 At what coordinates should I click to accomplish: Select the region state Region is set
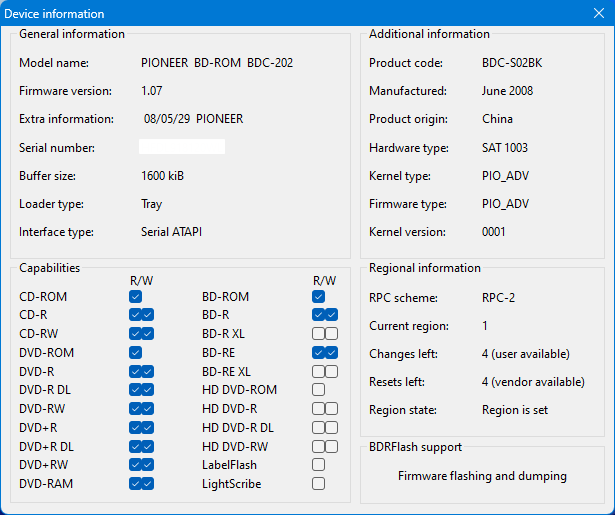[515, 410]
